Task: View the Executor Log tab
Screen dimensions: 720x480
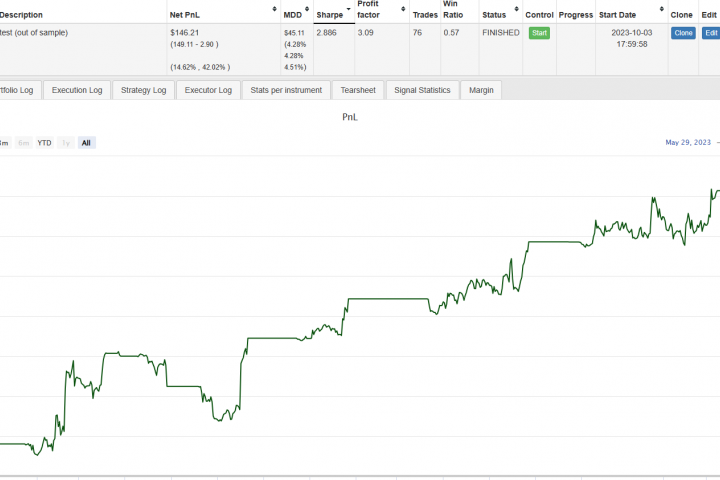Action: (x=208, y=90)
